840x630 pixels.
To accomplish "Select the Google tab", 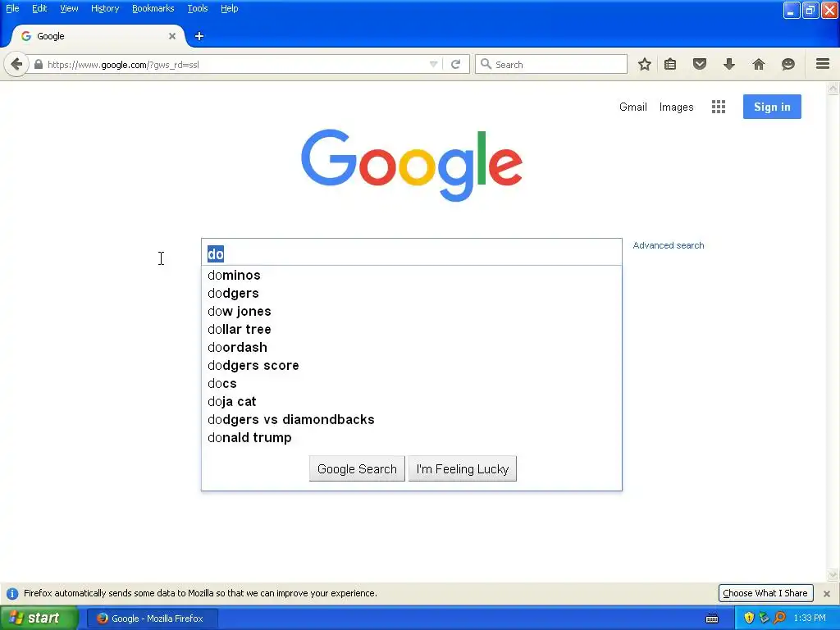I will pyautogui.click(x=97, y=36).
